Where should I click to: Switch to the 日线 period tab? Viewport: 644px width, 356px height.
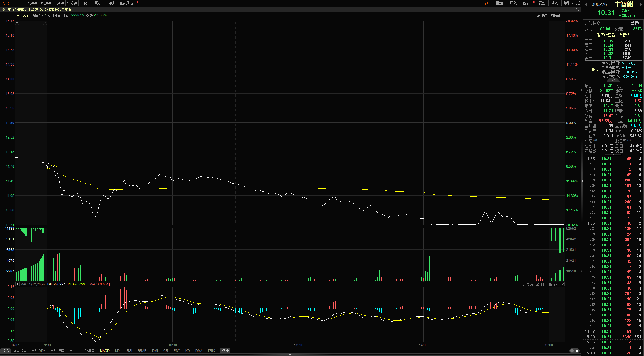85,3
